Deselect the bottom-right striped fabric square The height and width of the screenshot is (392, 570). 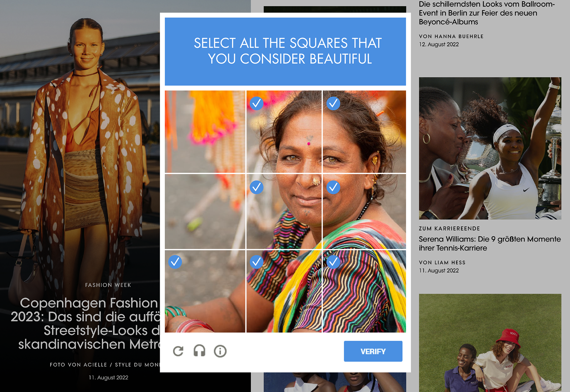364,291
